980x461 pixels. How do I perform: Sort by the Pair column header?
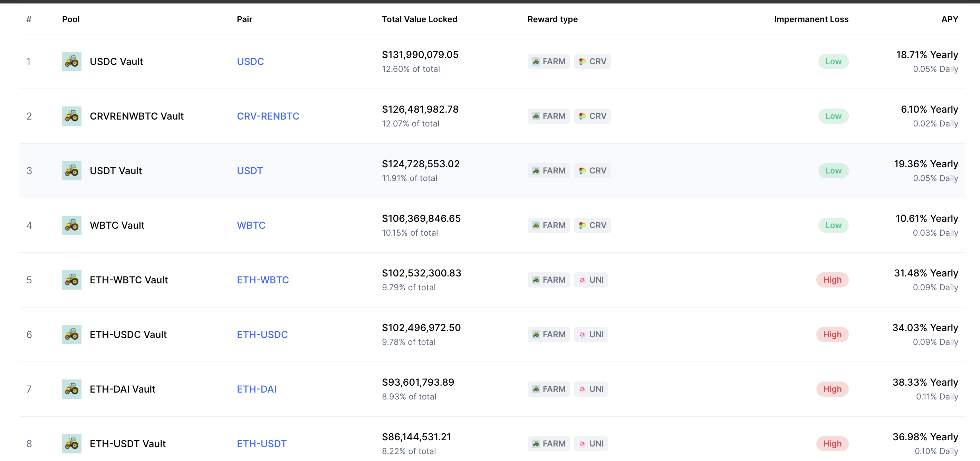click(x=244, y=19)
